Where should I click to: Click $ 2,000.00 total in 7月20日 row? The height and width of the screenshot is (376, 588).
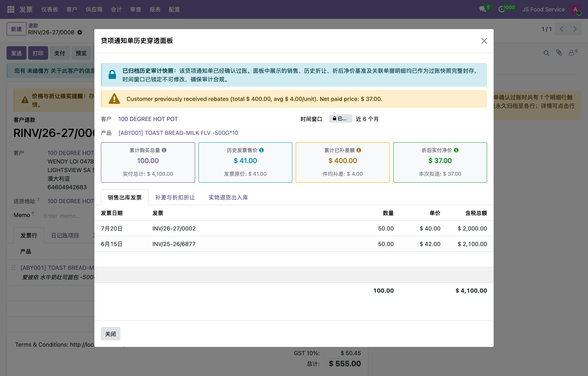tap(472, 228)
